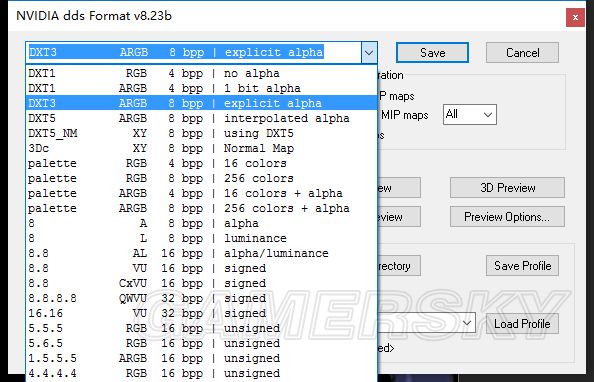The width and height of the screenshot is (594, 382).
Task: Click Save Profile button
Action: (522, 266)
